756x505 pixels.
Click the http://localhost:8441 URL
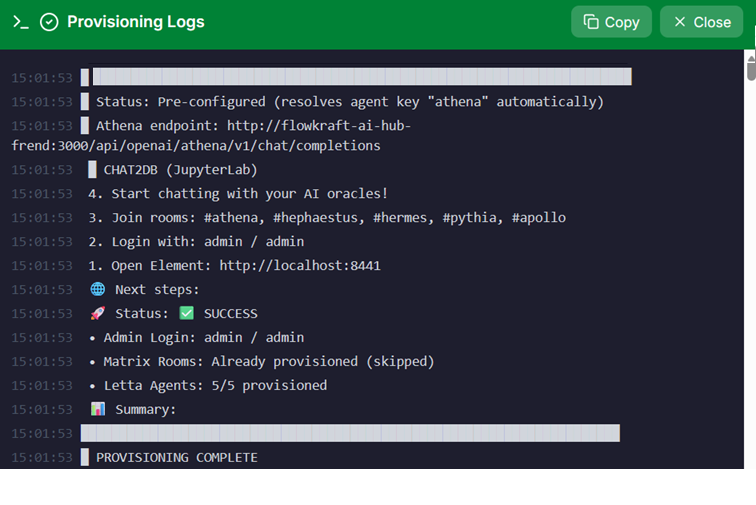coord(300,265)
